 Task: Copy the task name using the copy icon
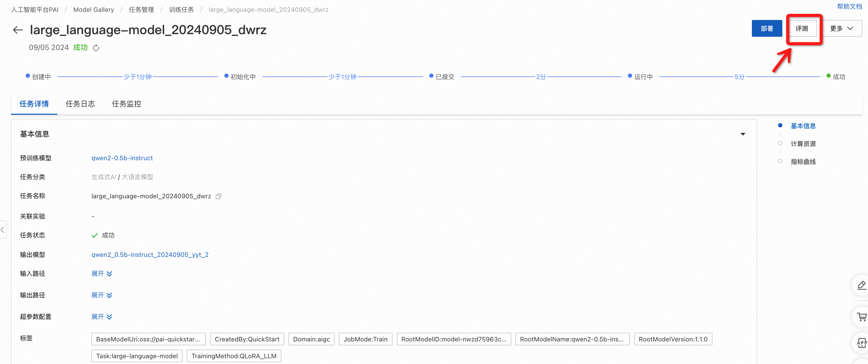pyautogui.click(x=218, y=196)
